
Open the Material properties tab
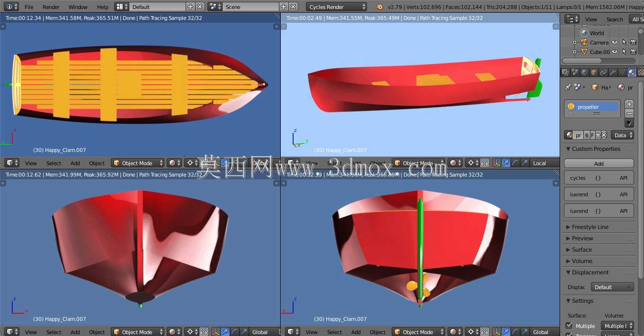[632, 72]
